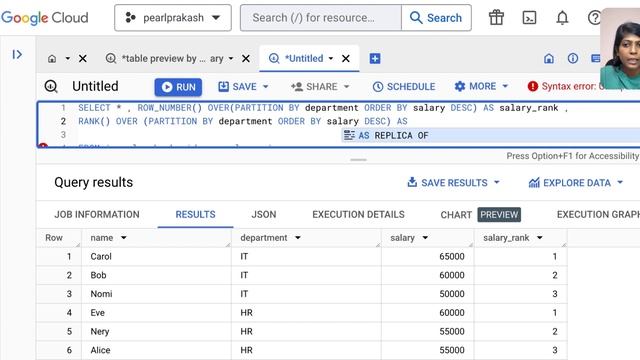Click the query icon beside Untitled title

(51, 87)
